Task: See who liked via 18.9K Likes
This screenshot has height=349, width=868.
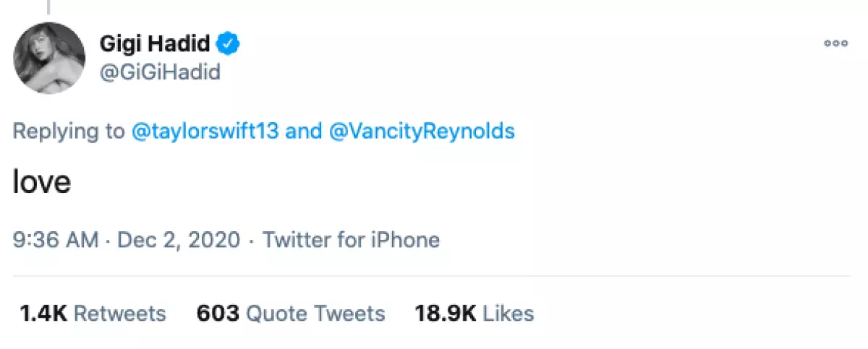Action: tap(475, 313)
